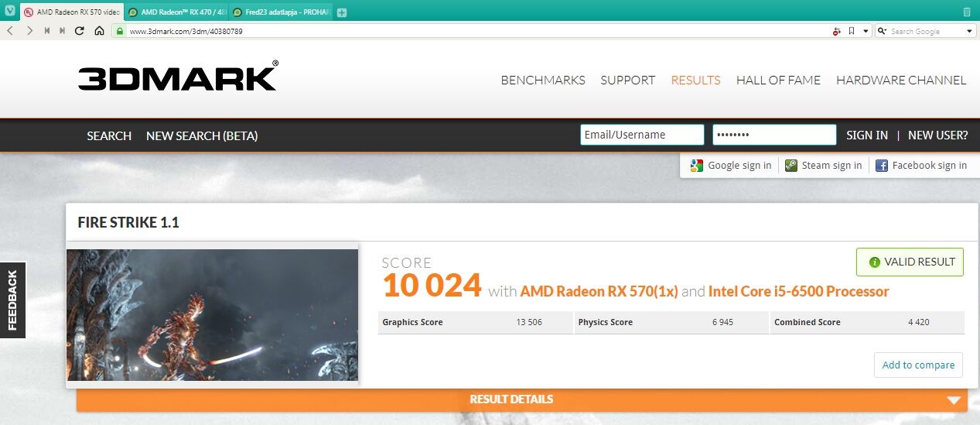Click the content blocker icon in address bar
Viewport: 980px width, 425px height.
click(x=836, y=31)
